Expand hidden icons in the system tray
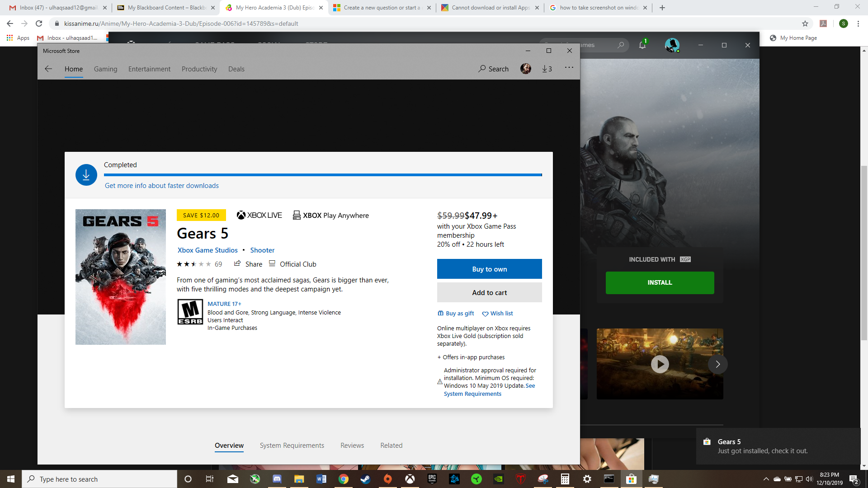 coord(767,479)
